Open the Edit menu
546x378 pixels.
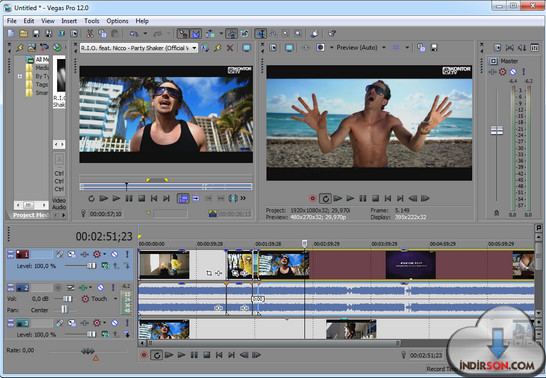coord(29,21)
